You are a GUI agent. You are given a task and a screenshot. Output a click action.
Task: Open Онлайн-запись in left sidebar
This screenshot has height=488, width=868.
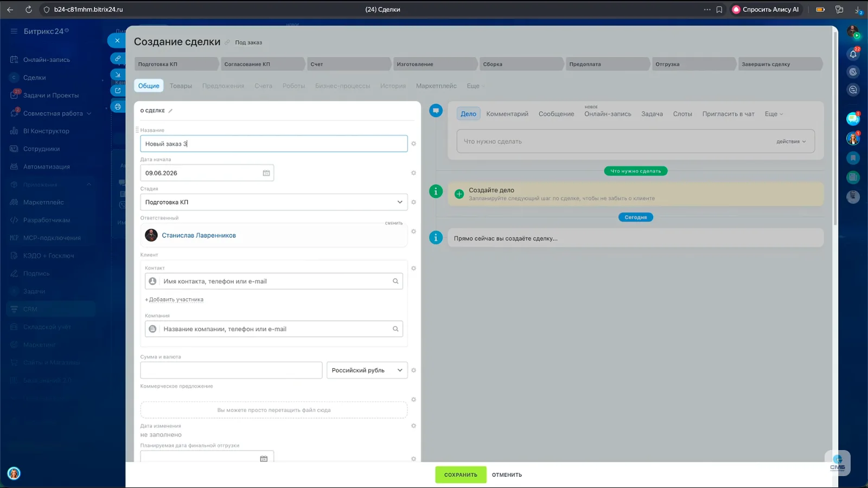pyautogui.click(x=47, y=60)
